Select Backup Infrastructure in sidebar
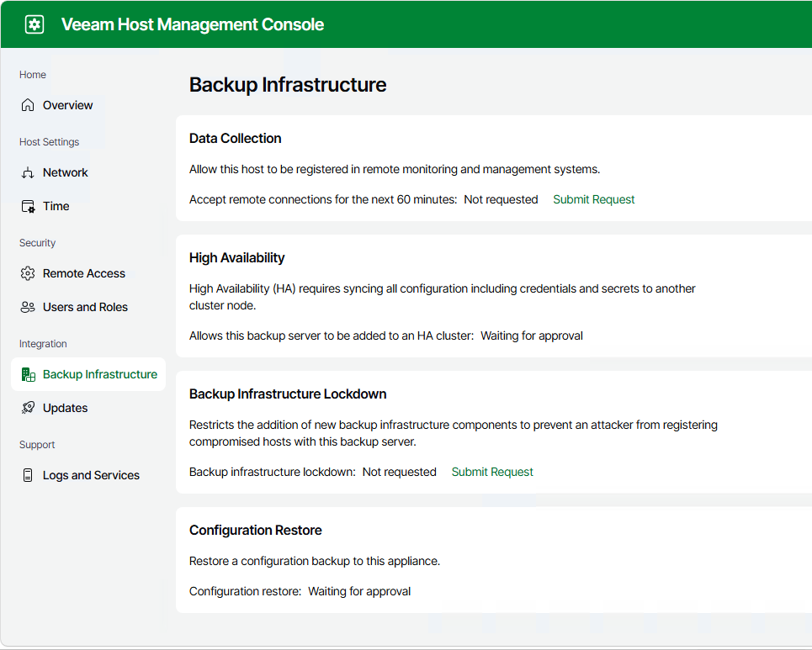Image resolution: width=812 pixels, height=650 pixels. 88,374
